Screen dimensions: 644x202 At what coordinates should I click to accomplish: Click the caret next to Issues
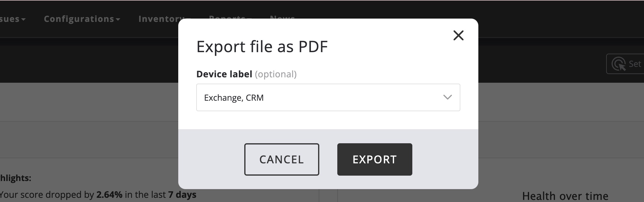(23, 19)
